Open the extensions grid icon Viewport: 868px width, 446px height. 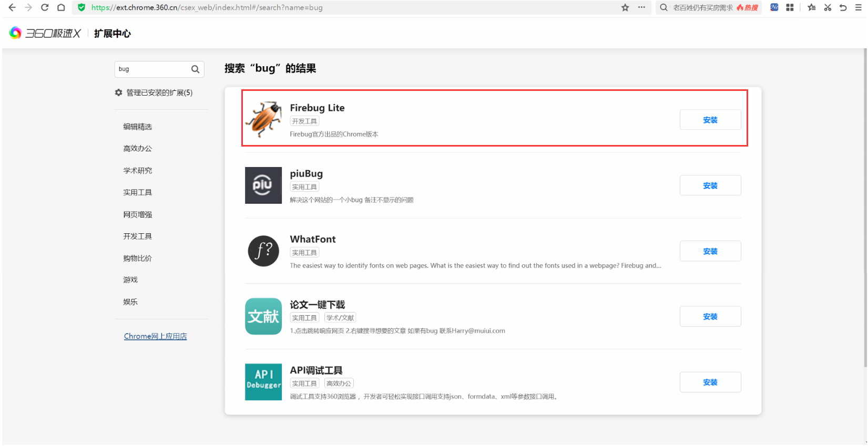point(790,7)
